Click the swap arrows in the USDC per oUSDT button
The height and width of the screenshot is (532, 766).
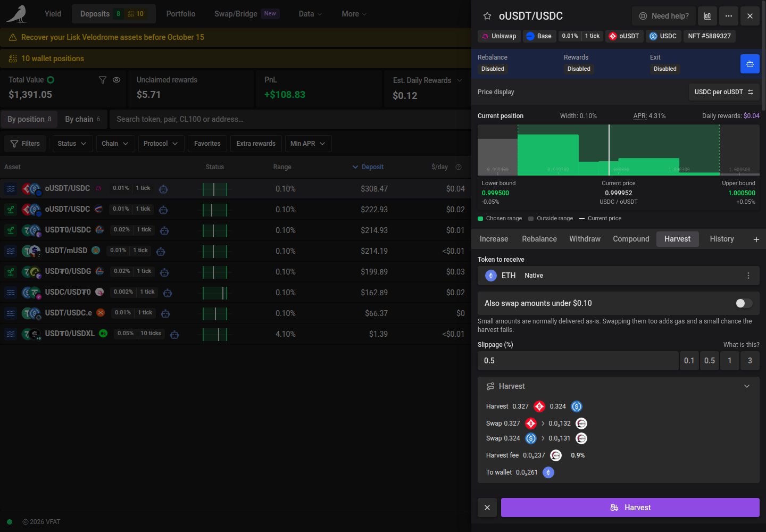point(751,92)
